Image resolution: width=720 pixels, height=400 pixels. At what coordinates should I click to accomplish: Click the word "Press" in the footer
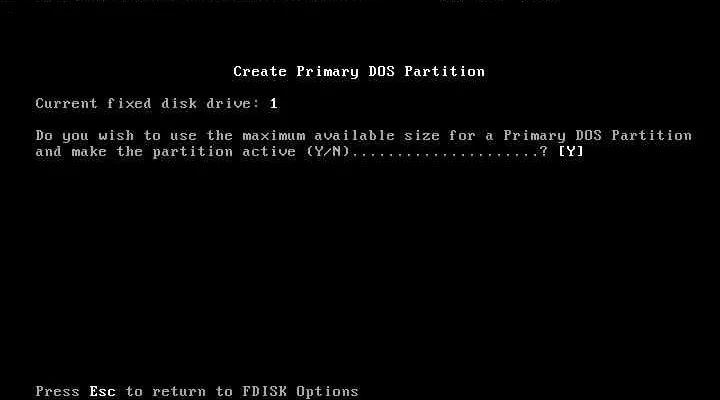[57, 391]
